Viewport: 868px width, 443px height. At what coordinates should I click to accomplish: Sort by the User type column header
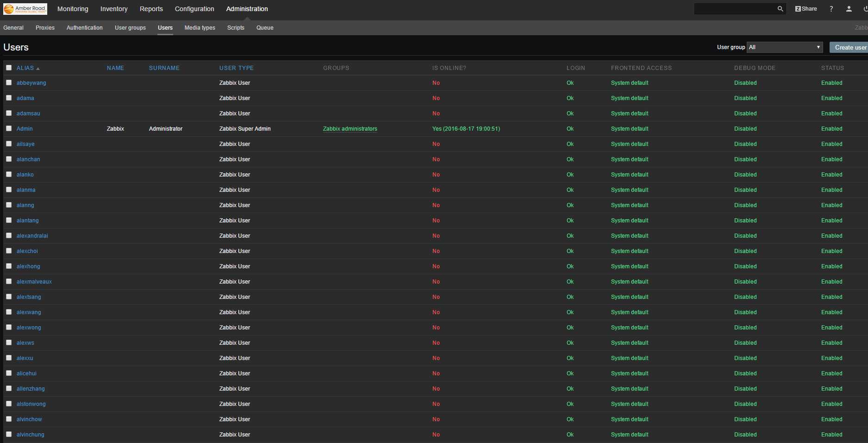click(237, 68)
